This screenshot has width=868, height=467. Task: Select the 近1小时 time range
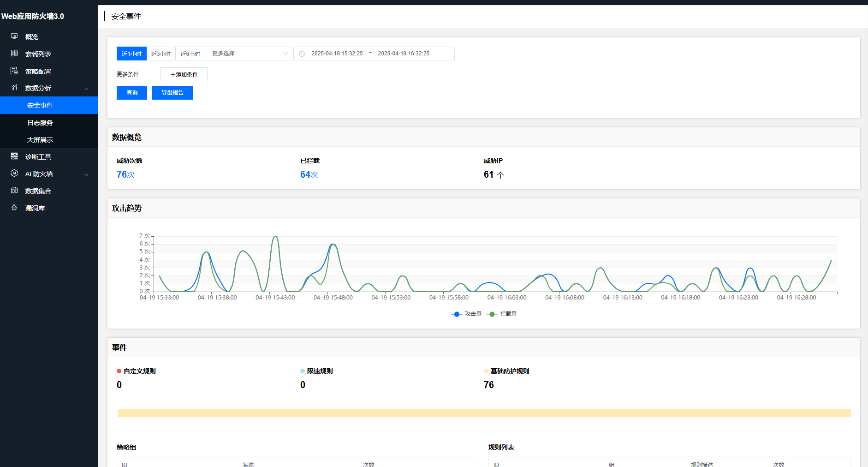pos(131,54)
